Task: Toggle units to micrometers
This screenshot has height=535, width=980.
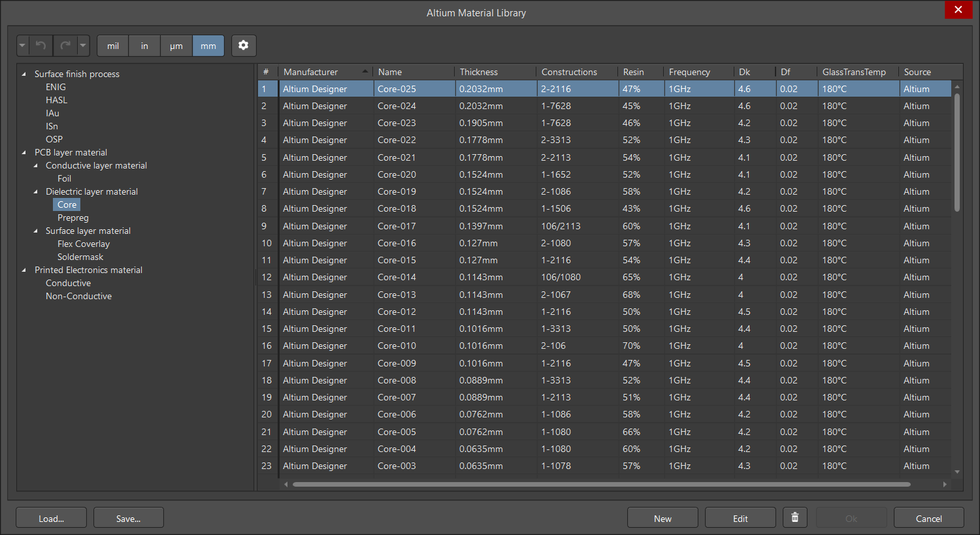Action: click(176, 46)
